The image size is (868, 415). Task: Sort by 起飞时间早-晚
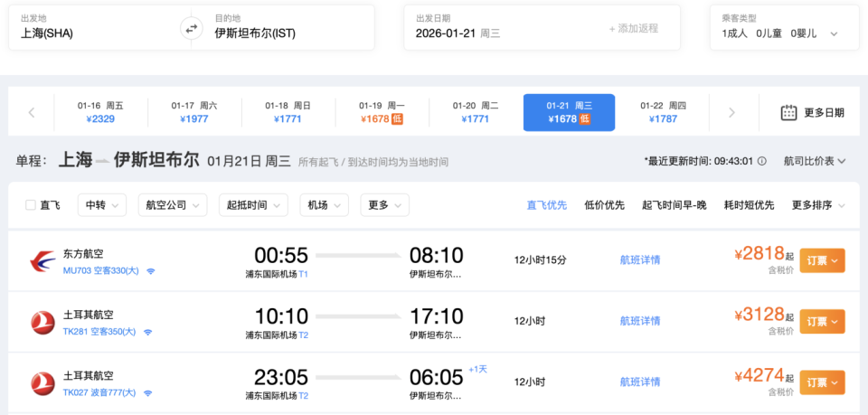click(675, 205)
